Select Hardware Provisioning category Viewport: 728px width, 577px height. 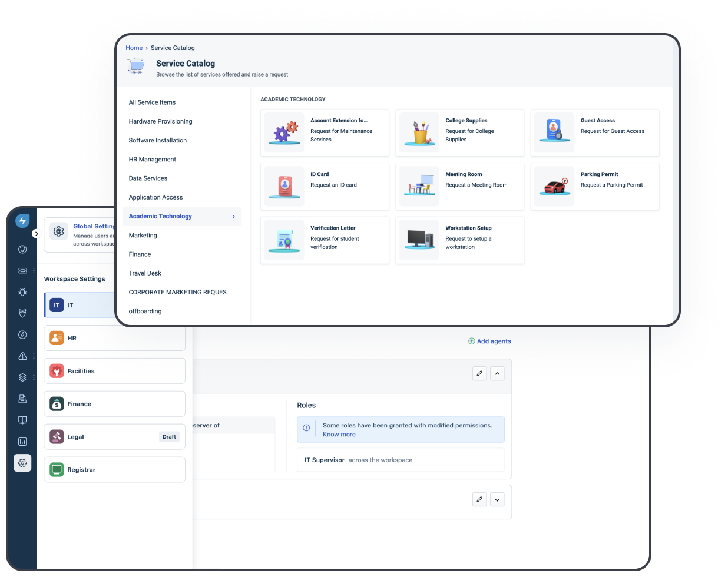160,121
